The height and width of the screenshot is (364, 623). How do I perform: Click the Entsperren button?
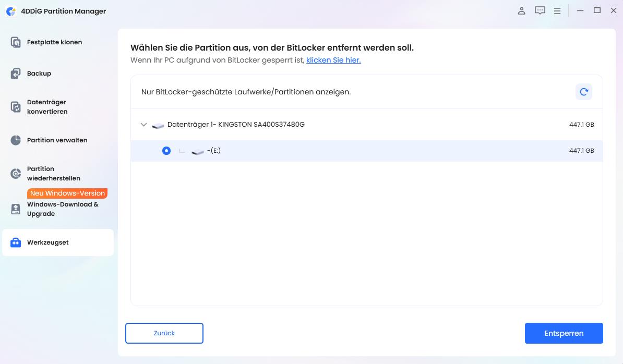coord(564,333)
